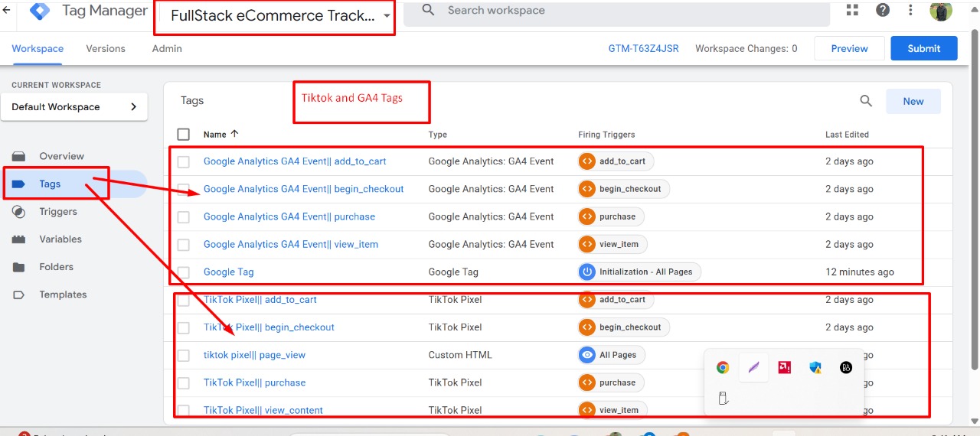The image size is (980, 436).
Task: Click view_item trigger chip in GA4 Event row
Action: pyautogui.click(x=612, y=244)
